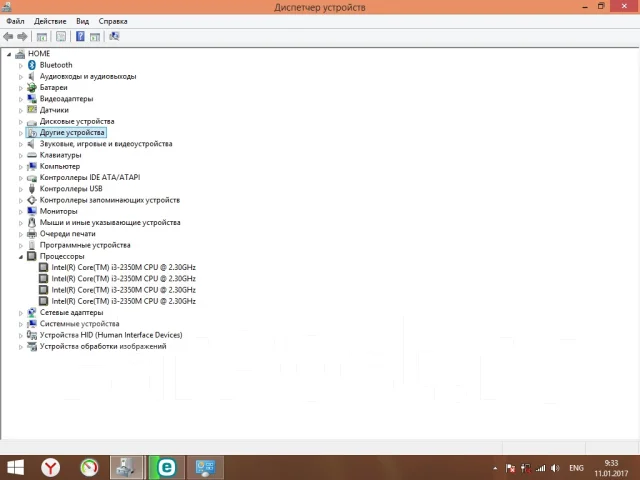Viewport: 640px width, 480px height.
Task: Click the Show/hide console tree icon
Action: 42,37
